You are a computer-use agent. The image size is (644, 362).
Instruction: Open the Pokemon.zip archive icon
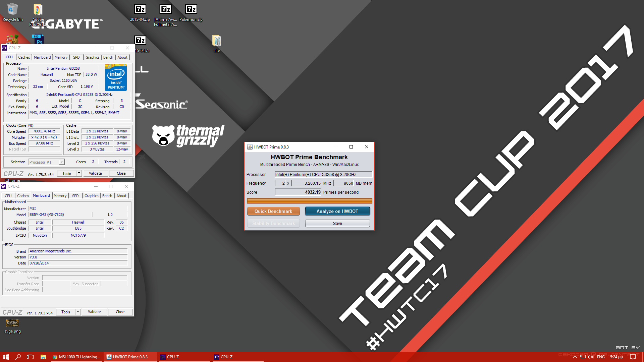191,12
